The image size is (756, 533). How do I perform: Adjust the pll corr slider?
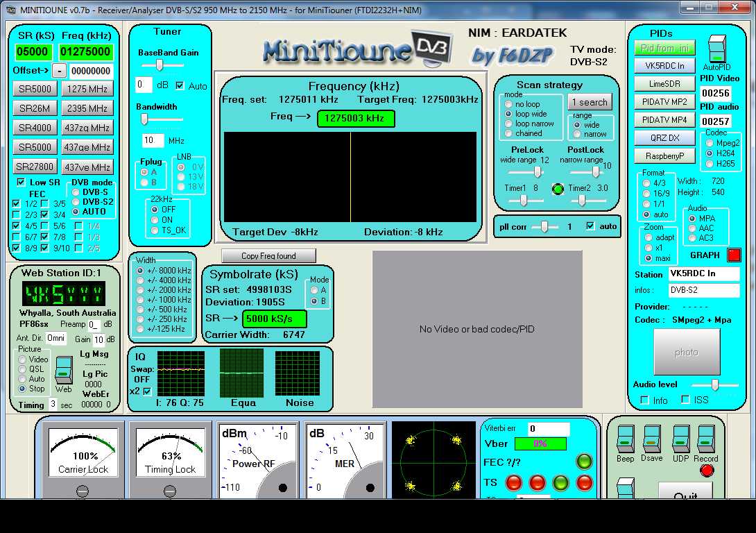click(x=544, y=226)
